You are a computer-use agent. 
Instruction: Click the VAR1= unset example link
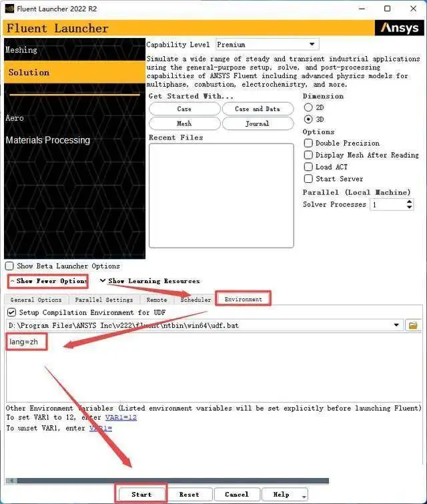(101, 428)
